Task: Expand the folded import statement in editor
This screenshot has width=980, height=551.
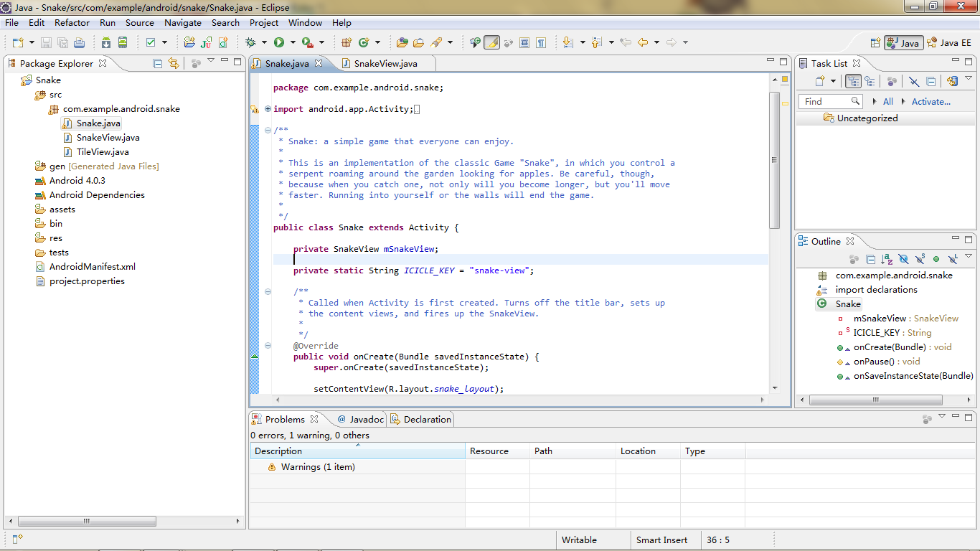Action: coord(268,109)
